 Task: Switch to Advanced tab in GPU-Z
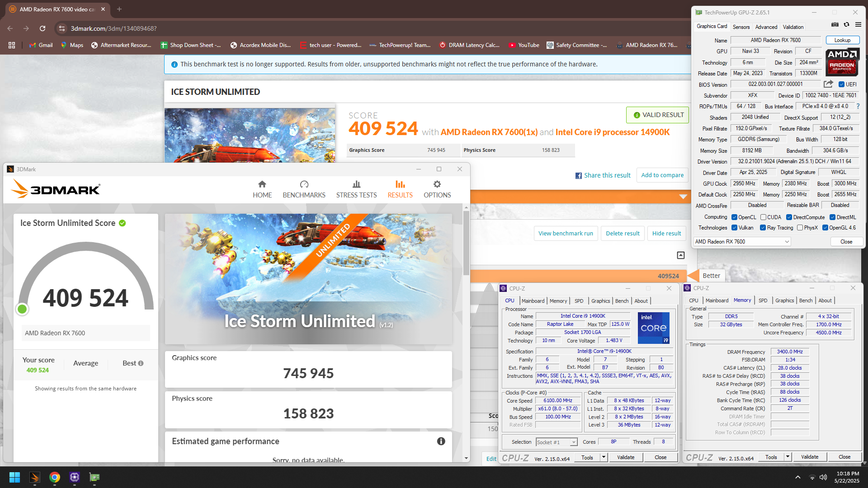pyautogui.click(x=766, y=27)
